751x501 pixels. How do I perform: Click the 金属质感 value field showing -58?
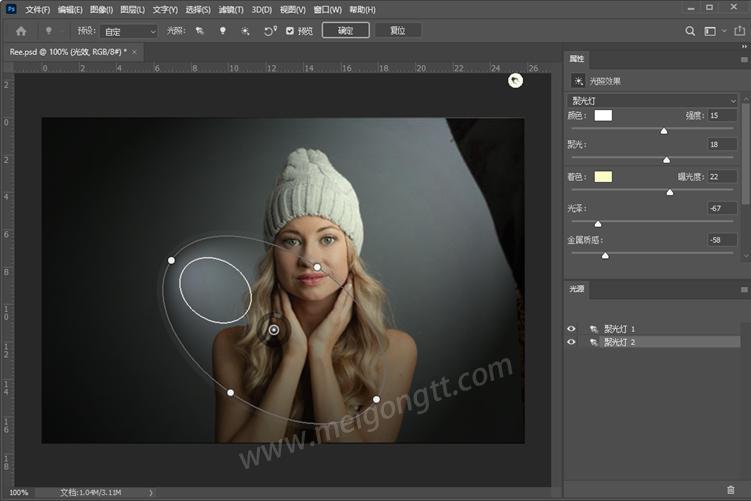(x=722, y=240)
